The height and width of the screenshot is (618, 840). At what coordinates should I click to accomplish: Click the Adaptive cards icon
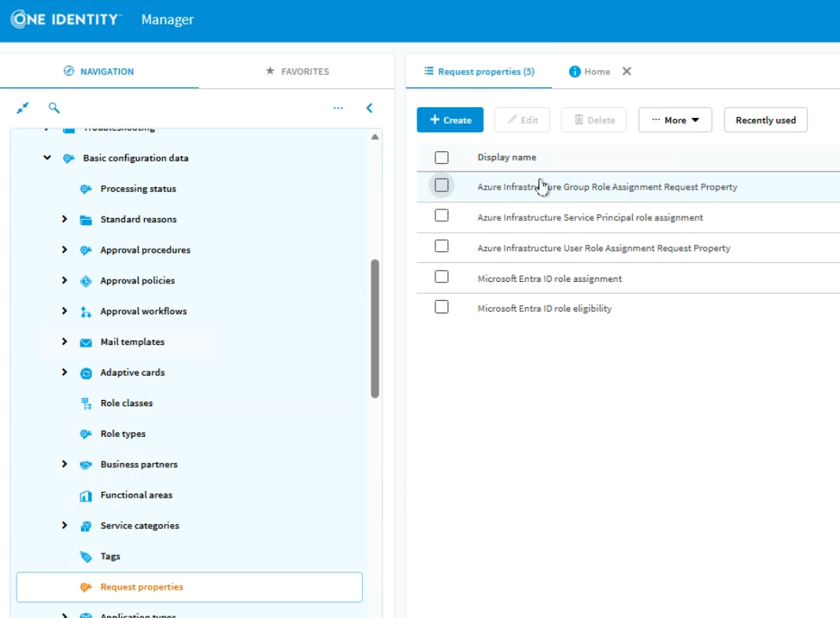pyautogui.click(x=86, y=372)
